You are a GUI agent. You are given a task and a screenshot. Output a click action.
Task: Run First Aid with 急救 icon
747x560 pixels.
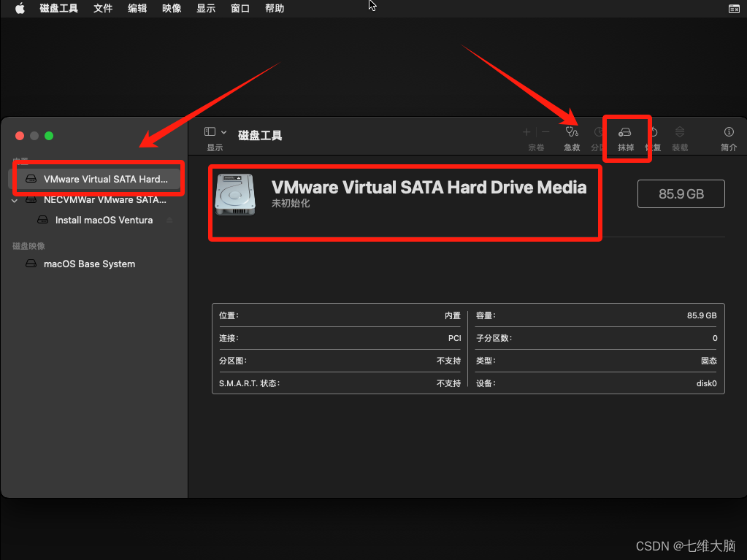coord(572,132)
